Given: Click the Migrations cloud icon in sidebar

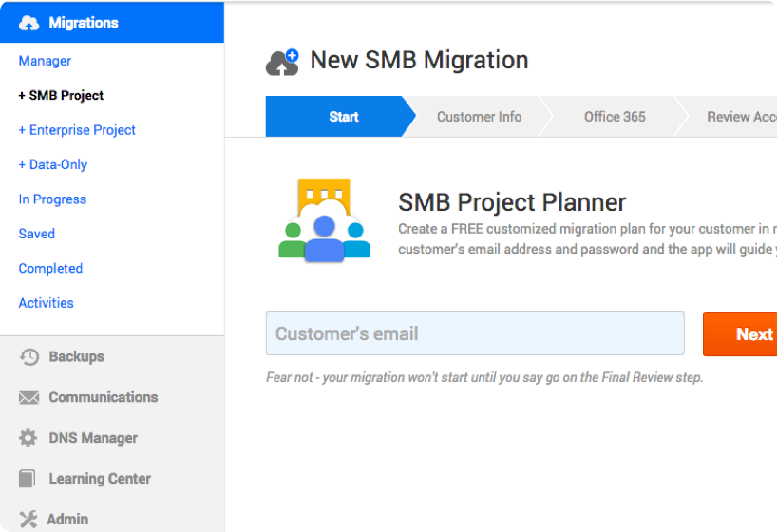Looking at the screenshot, I should click(29, 23).
